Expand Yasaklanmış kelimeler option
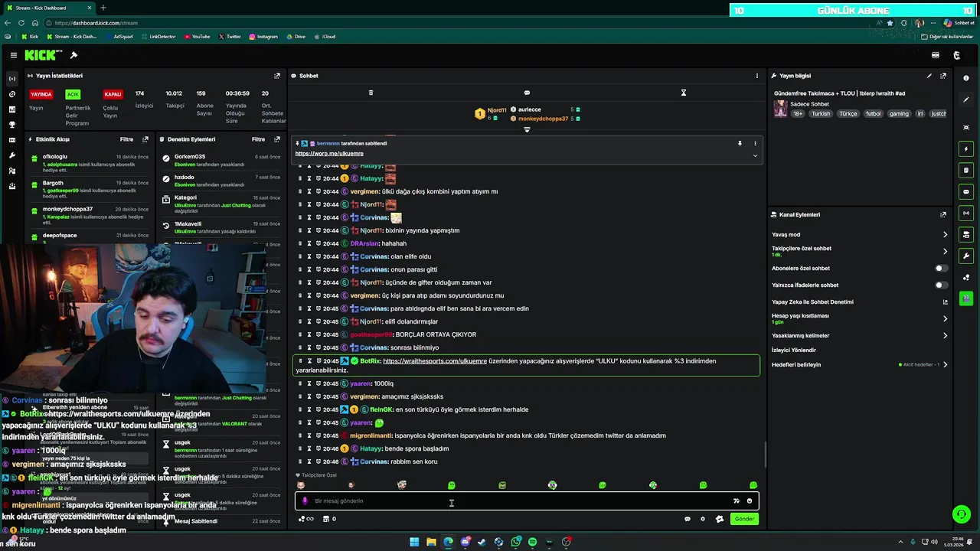980x551 pixels. [x=945, y=336]
